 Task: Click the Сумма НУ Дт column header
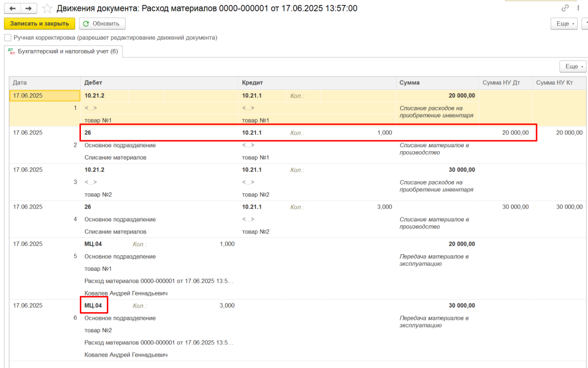tap(505, 83)
